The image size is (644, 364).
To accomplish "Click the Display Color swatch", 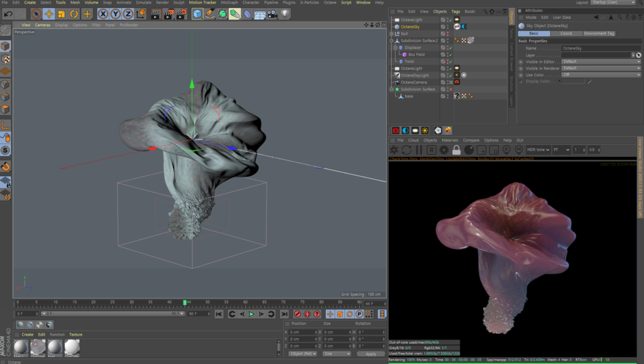I will click(573, 81).
